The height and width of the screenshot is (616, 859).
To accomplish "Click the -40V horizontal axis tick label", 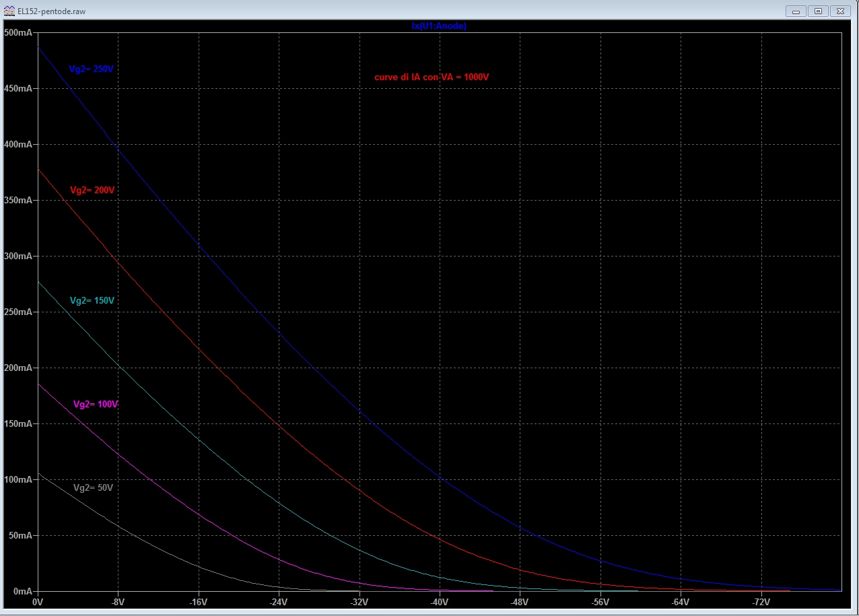I will point(439,601).
